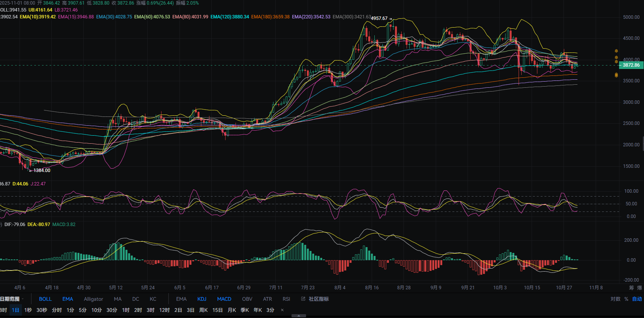Image resolution: width=644 pixels, height=318 pixels.
Task: Close the timeframe bar with X
Action: pos(282,310)
